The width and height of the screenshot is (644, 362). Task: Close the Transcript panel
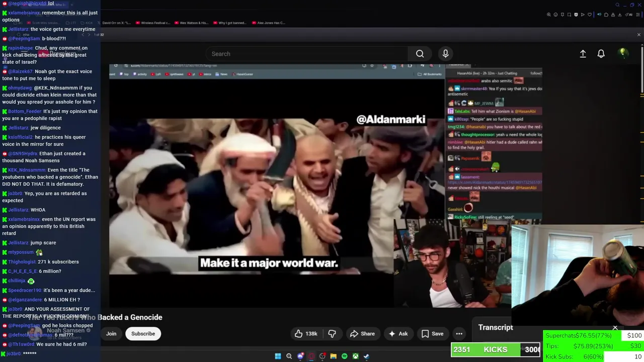point(615,328)
